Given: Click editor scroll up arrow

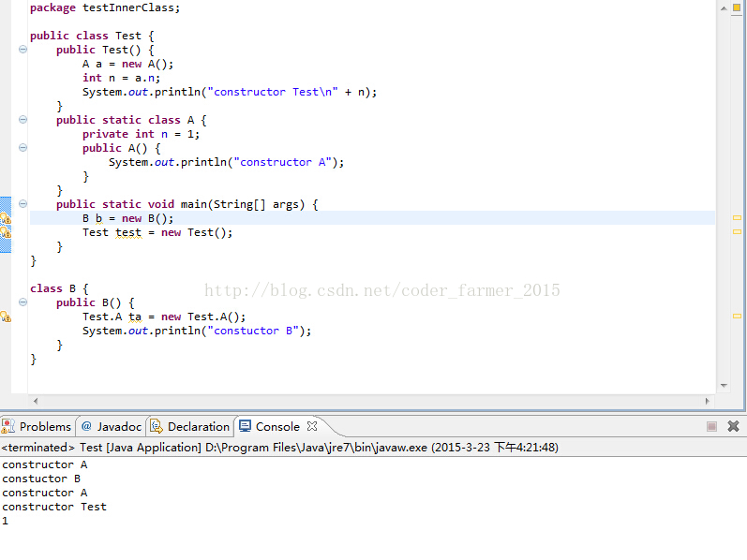Looking at the screenshot, I should click(724, 8).
